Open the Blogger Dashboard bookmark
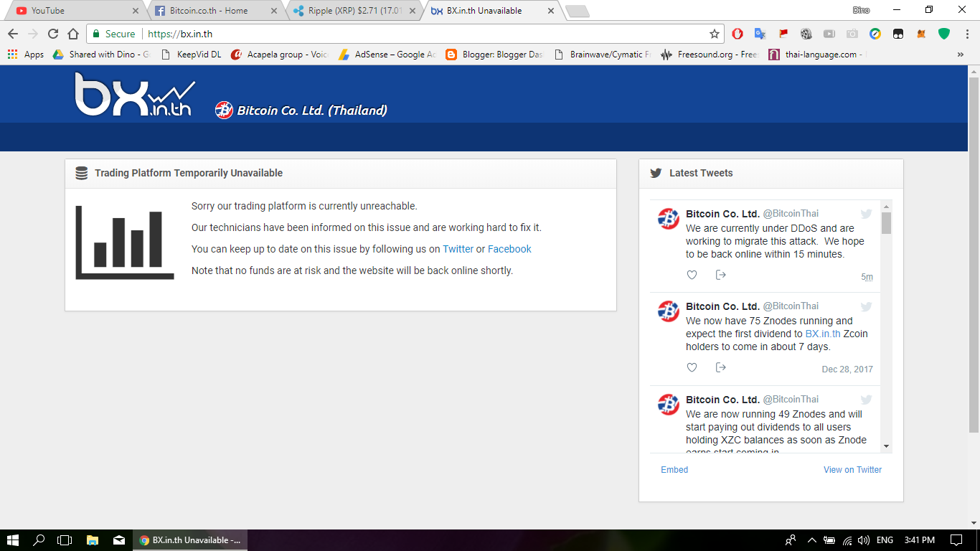Screen dimensions: 980x551 pyautogui.click(x=495, y=54)
